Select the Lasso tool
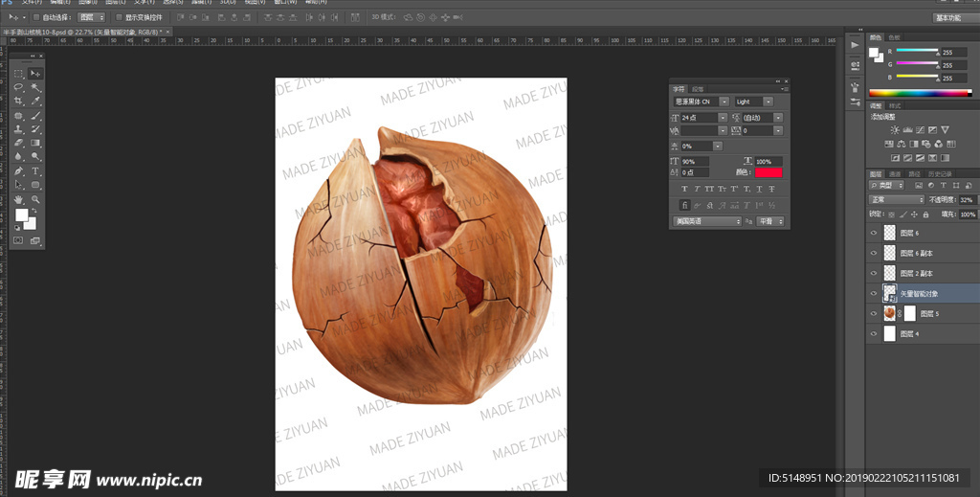Image resolution: width=980 pixels, height=497 pixels. click(x=18, y=87)
